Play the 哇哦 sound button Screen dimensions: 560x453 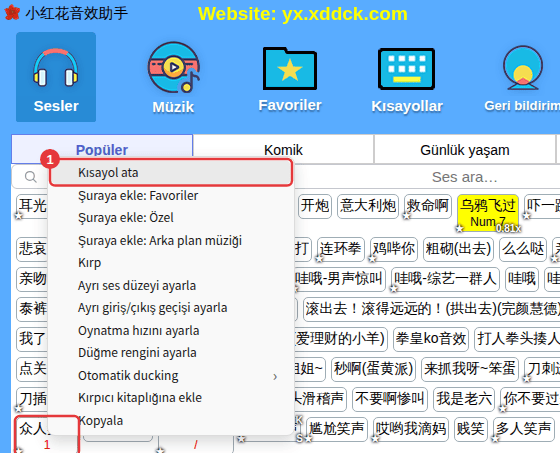pyautogui.click(x=522, y=279)
